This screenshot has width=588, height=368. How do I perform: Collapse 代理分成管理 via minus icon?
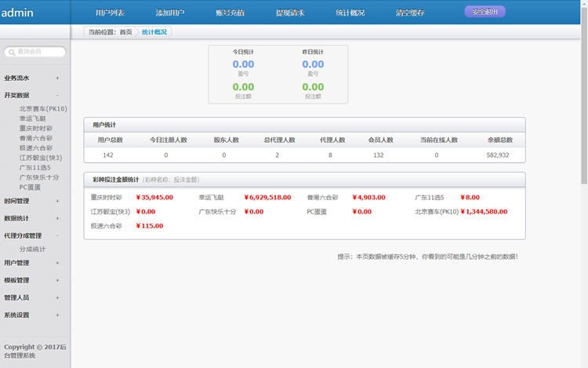click(57, 235)
